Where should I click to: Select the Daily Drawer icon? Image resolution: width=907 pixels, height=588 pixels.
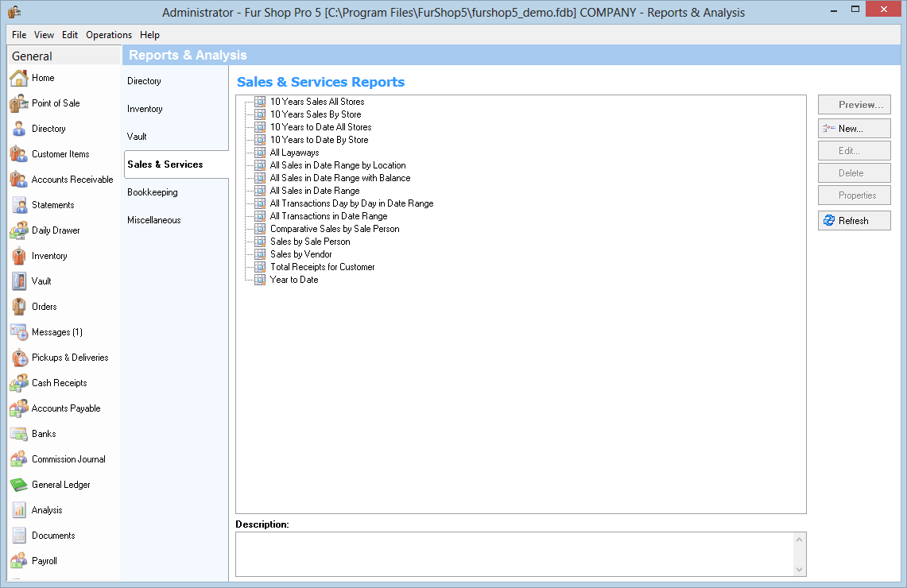19,230
